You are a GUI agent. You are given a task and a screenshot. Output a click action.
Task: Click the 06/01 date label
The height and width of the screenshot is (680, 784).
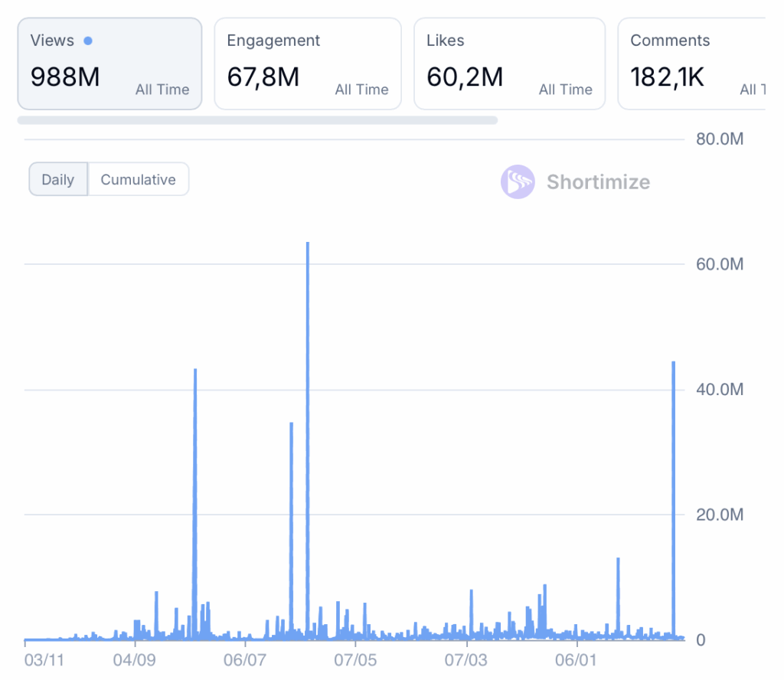(576, 659)
